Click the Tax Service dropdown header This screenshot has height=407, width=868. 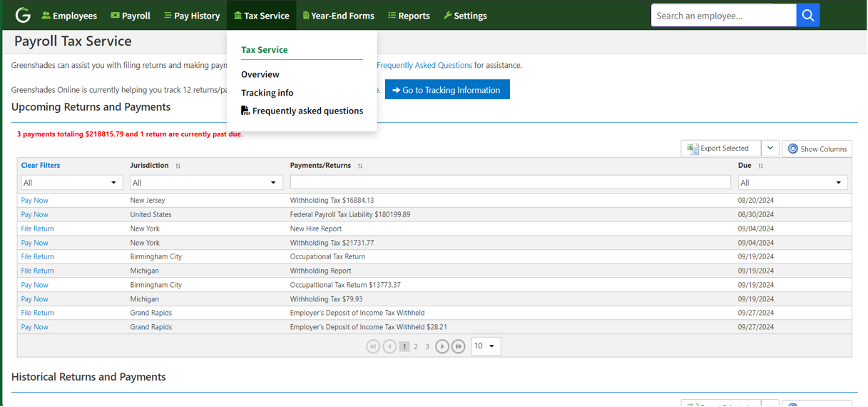click(x=265, y=50)
